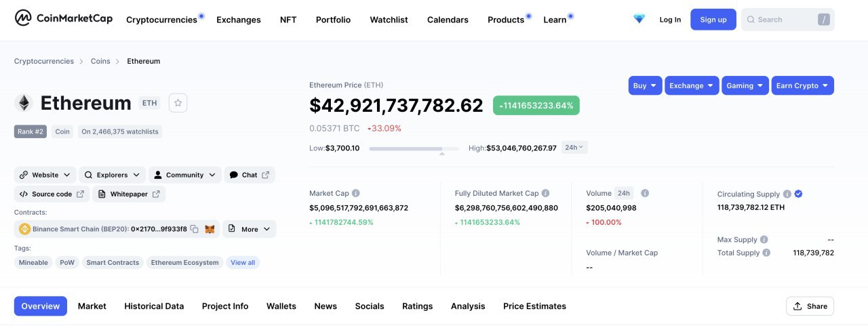Expand the Exchange dropdown
Screen dimensions: 868x336
(692, 85)
